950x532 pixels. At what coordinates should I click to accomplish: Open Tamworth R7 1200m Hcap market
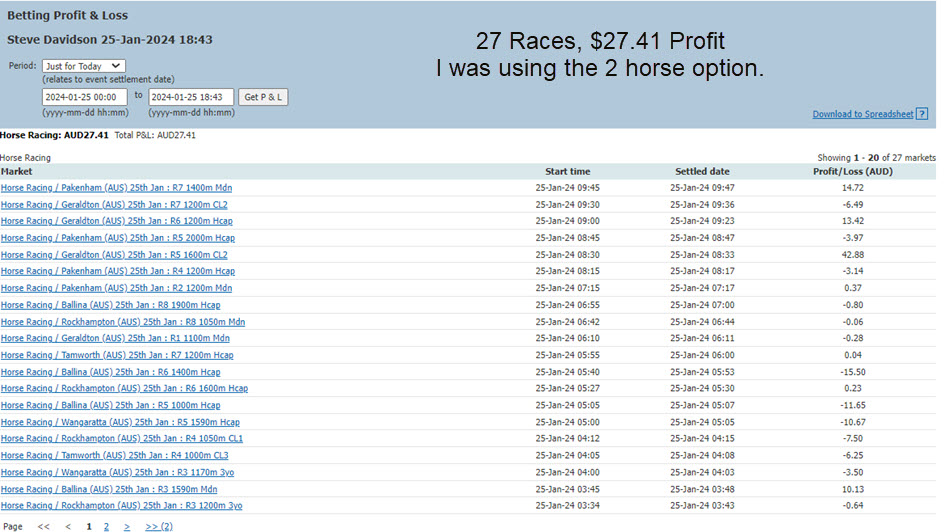point(117,355)
